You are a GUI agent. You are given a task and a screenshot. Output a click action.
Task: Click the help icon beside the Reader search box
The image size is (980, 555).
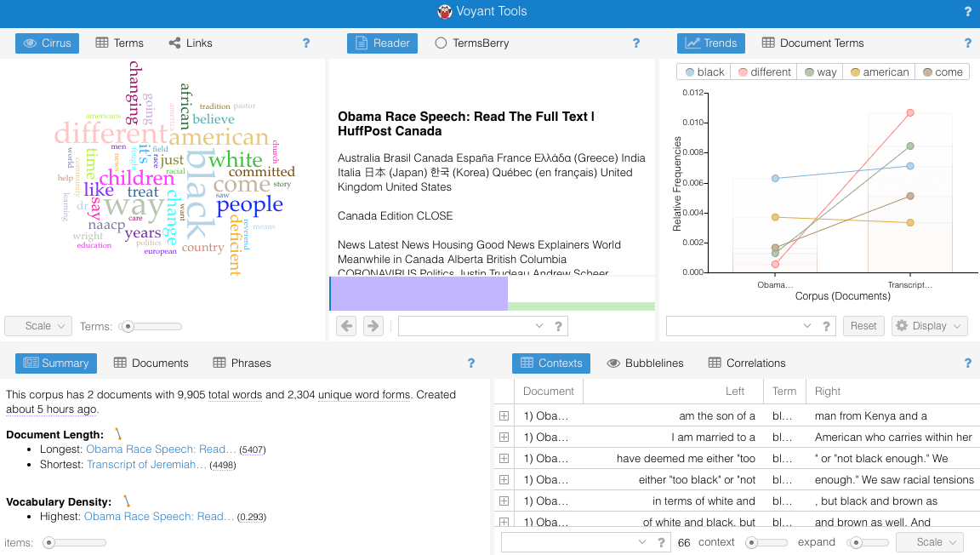coord(558,326)
